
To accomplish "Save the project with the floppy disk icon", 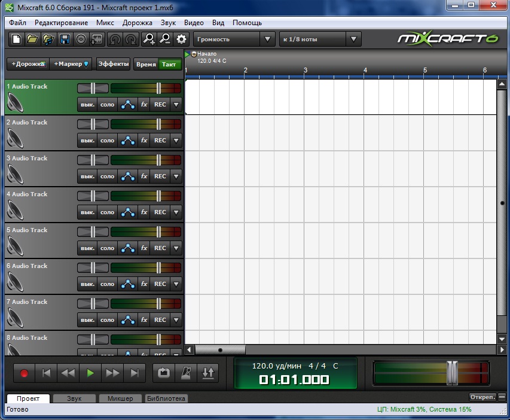I will [65, 39].
